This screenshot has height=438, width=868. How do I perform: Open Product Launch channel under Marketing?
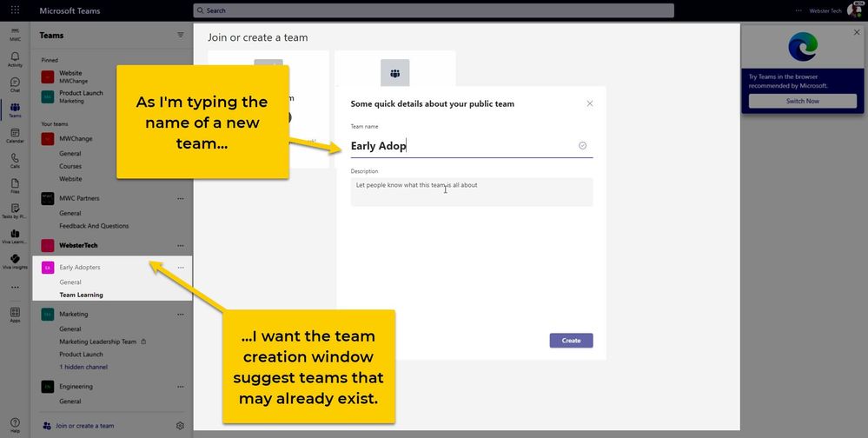(82, 355)
